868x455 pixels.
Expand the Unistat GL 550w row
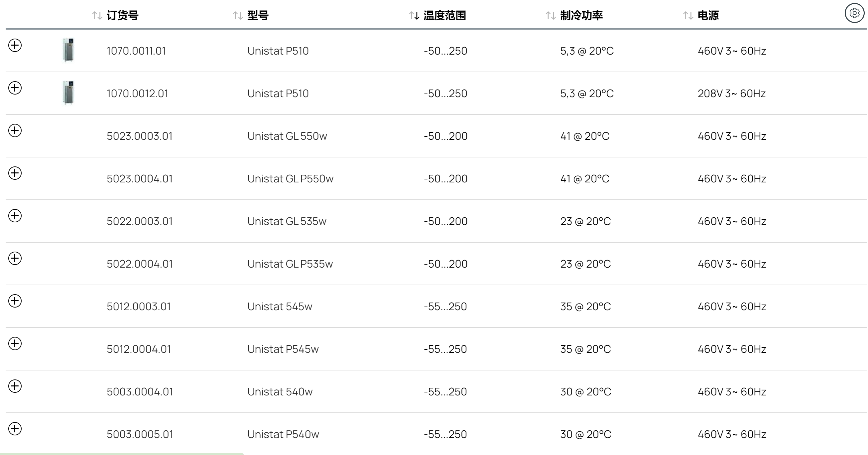tap(15, 130)
